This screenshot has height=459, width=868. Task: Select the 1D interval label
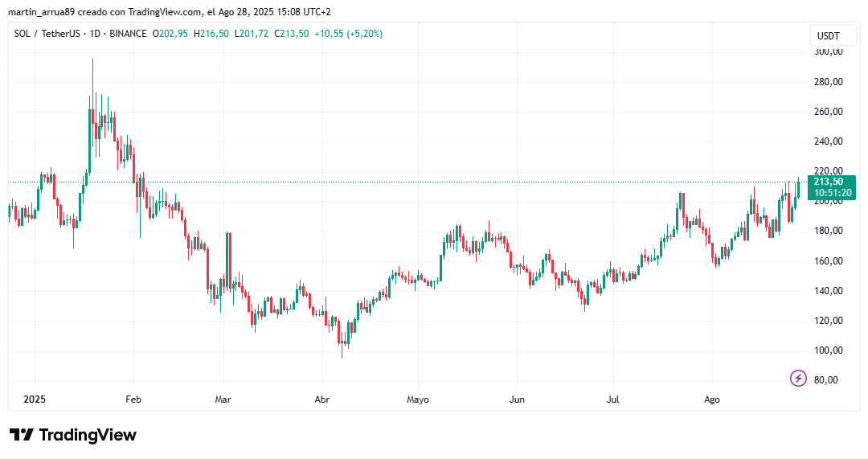pos(95,34)
